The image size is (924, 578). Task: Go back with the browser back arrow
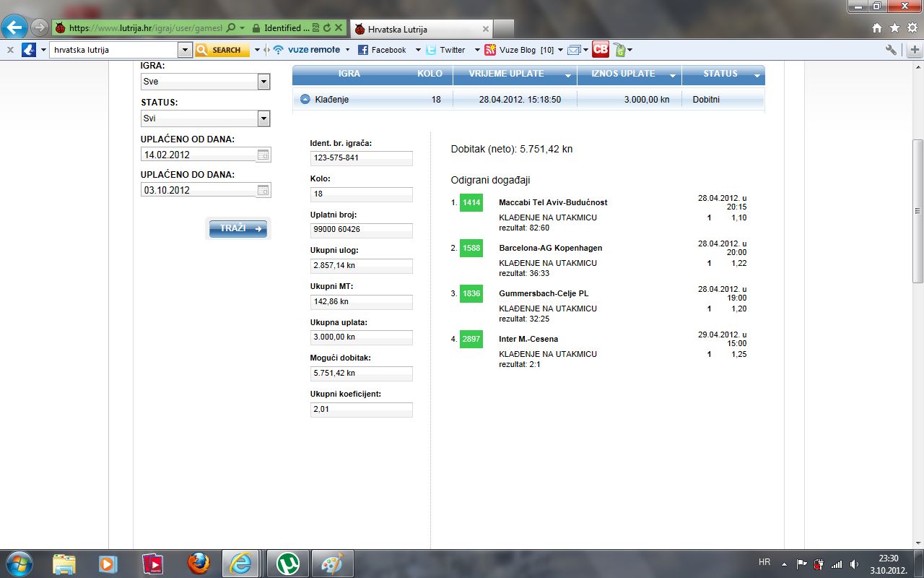click(x=14, y=28)
